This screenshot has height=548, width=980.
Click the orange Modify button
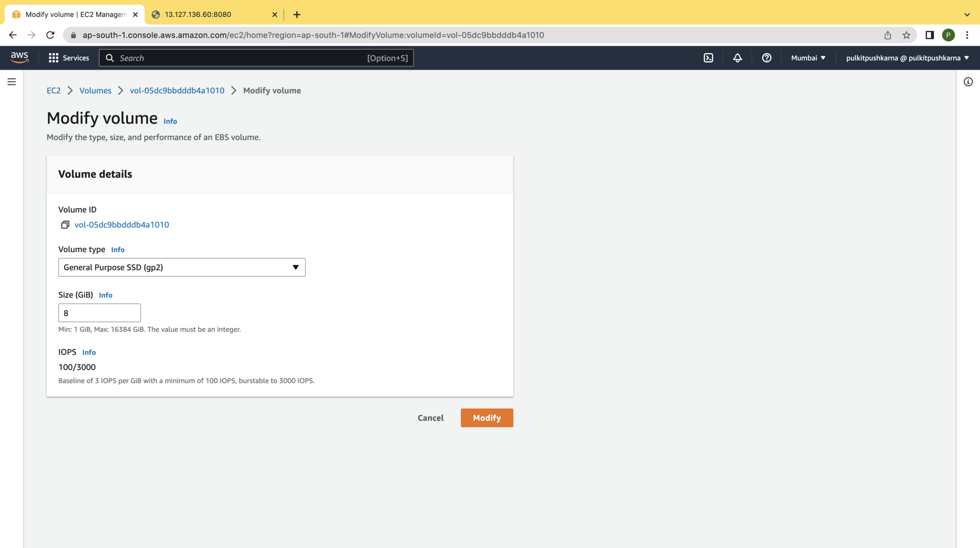tap(487, 418)
